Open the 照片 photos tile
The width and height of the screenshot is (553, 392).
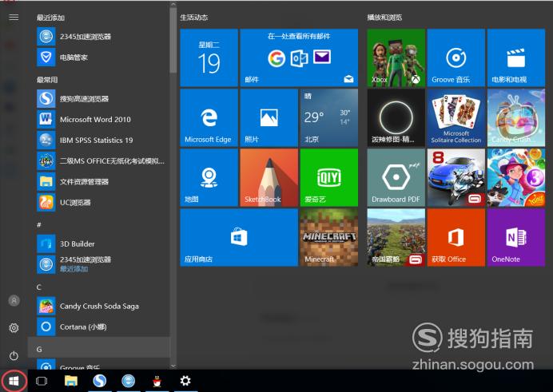point(269,117)
